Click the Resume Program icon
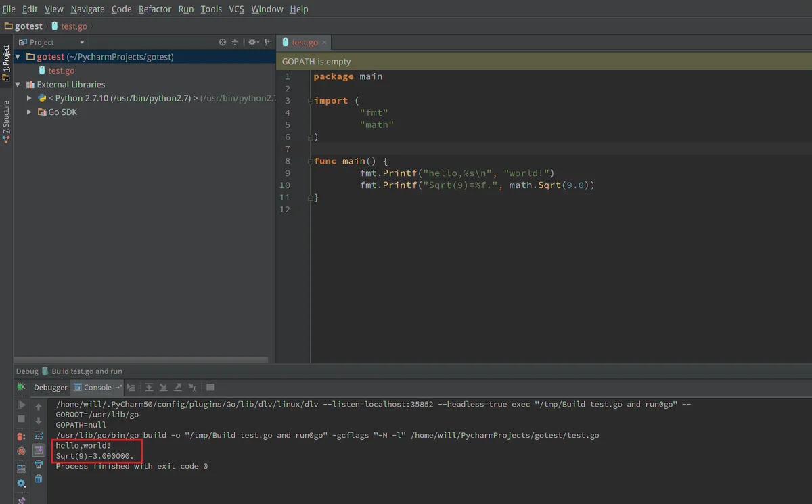812x504 pixels. [21, 405]
